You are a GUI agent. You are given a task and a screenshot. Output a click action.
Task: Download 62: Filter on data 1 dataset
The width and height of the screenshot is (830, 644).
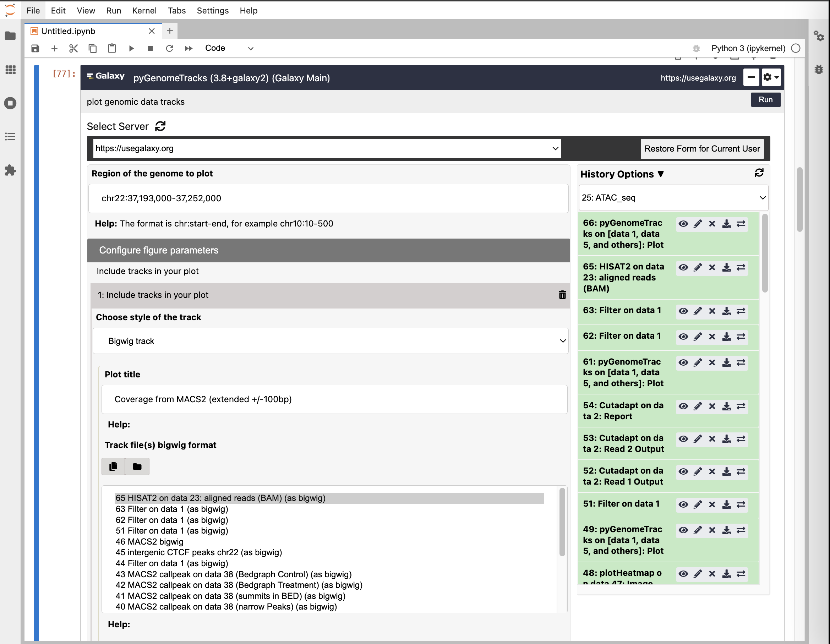coord(726,337)
